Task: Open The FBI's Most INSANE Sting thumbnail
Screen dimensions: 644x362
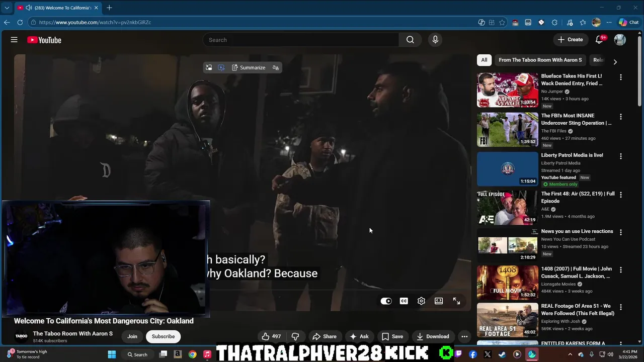Action: [x=507, y=130]
